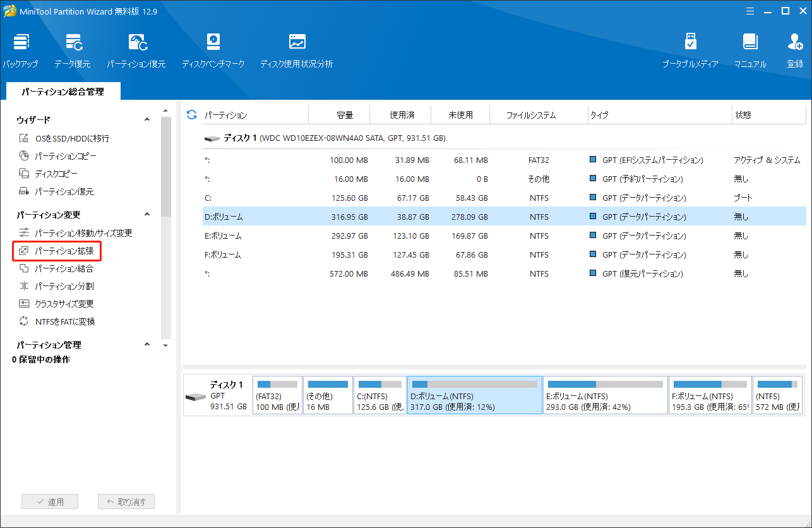Click the 取り消す button
Image resolution: width=812 pixels, height=528 pixels.
[126, 502]
